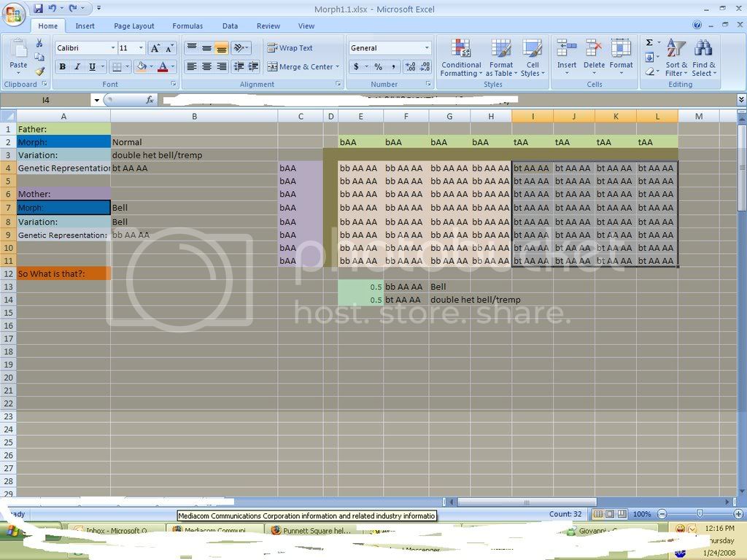
Task: Click the AutoSum sigma icon
Action: pos(649,43)
